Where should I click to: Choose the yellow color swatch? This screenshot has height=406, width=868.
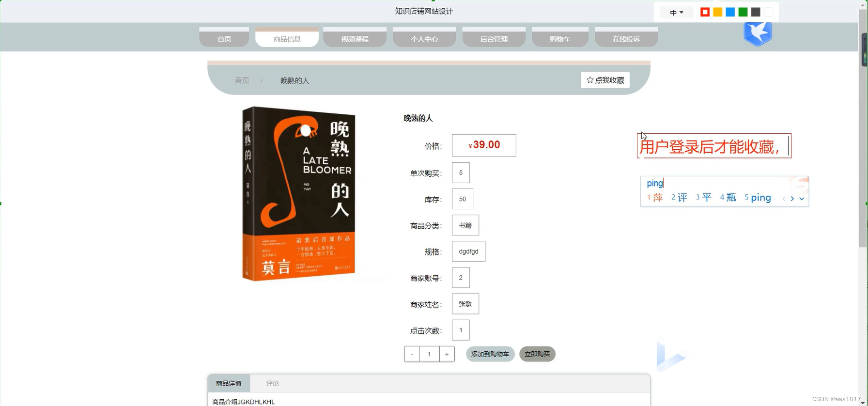717,12
